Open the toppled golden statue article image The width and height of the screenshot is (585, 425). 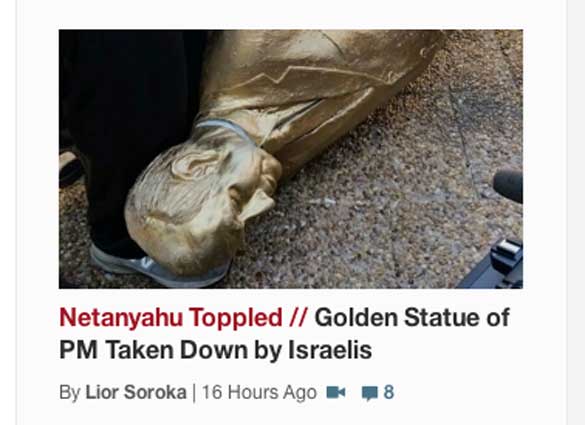point(291,159)
